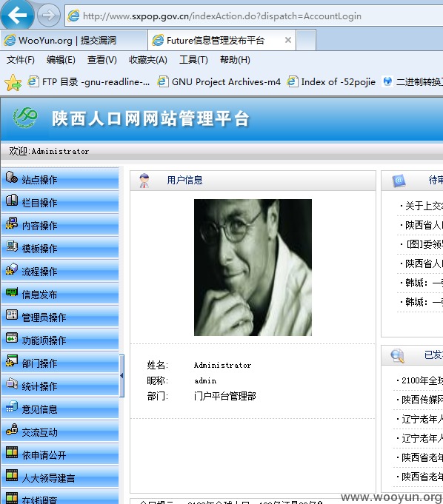Screen dimensions: 443x504
Task: Click the browser forward arrow button
Action: [x=48, y=15]
